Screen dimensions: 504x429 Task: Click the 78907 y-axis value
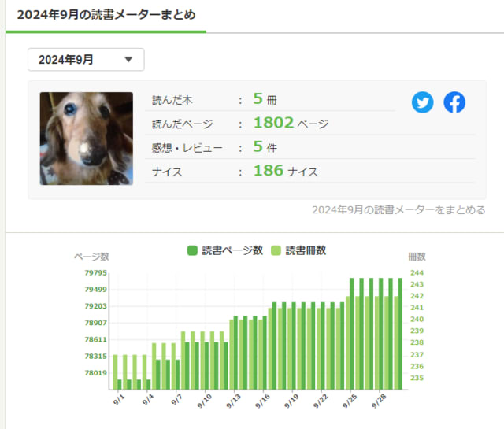(95, 323)
